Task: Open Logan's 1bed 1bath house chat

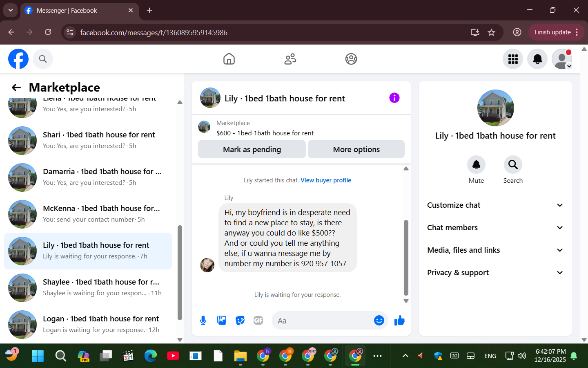Action: click(88, 325)
